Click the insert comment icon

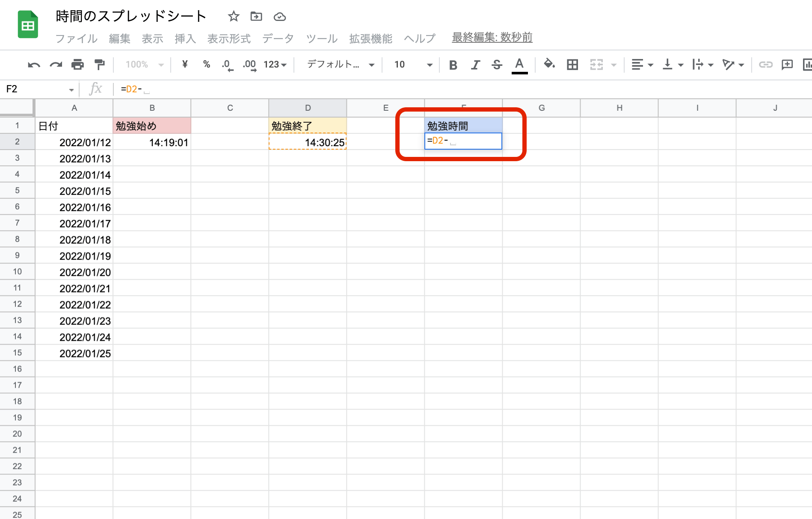(x=787, y=65)
